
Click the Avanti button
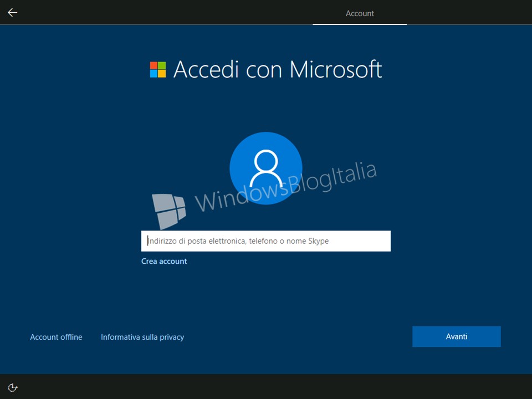[456, 336]
